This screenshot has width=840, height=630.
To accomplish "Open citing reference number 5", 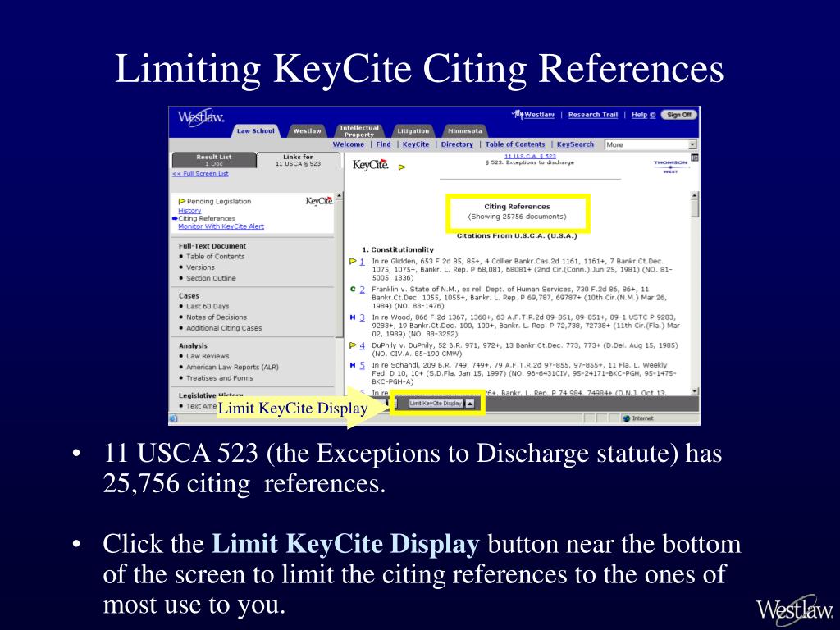I will click(362, 365).
